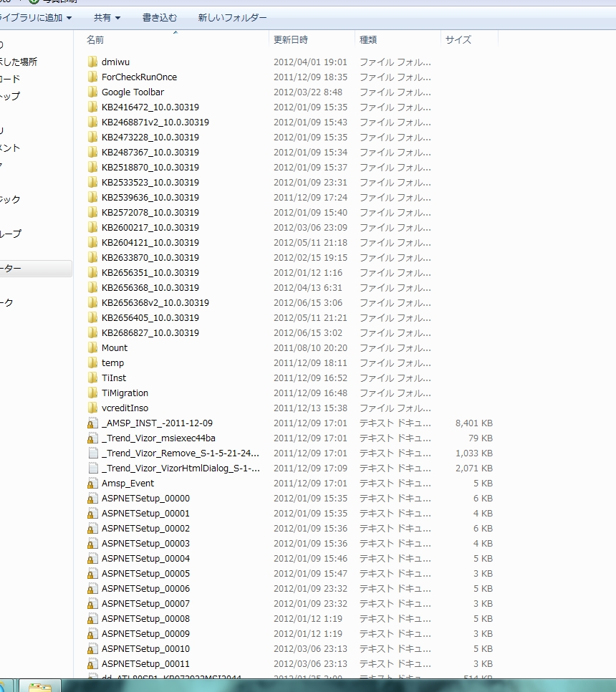Select the ForCheckRunOnce folder icon
The image size is (616, 692).
(x=92, y=77)
